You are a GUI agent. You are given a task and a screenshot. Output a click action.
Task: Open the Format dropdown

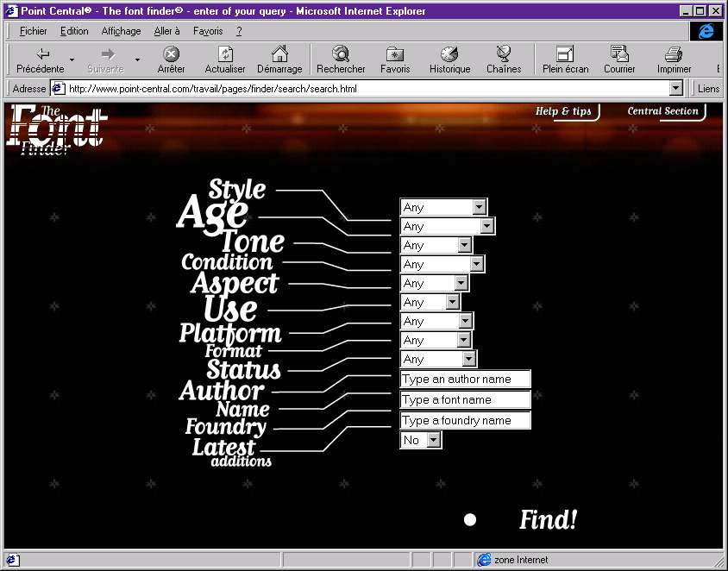[436, 341]
